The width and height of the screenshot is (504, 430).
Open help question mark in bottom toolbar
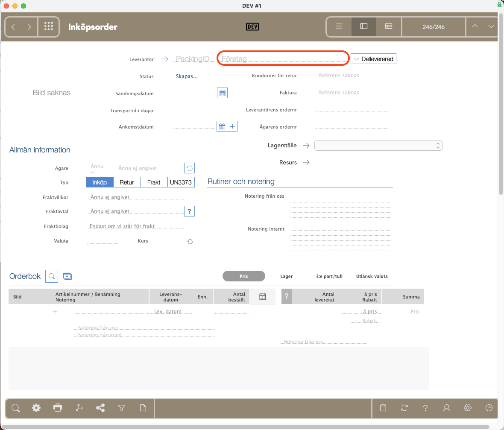425,408
